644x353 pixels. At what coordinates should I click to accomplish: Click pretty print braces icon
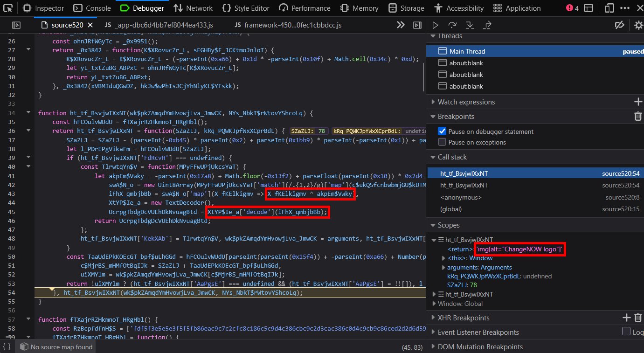(x=7, y=346)
